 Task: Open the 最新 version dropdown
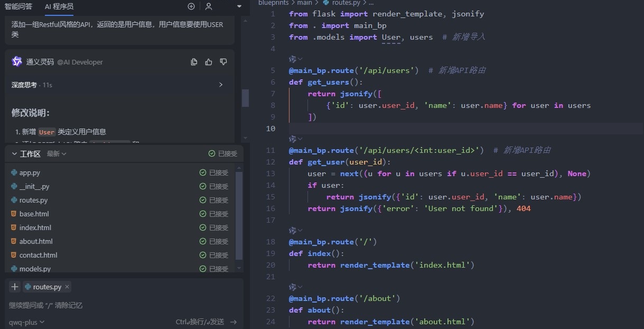57,154
